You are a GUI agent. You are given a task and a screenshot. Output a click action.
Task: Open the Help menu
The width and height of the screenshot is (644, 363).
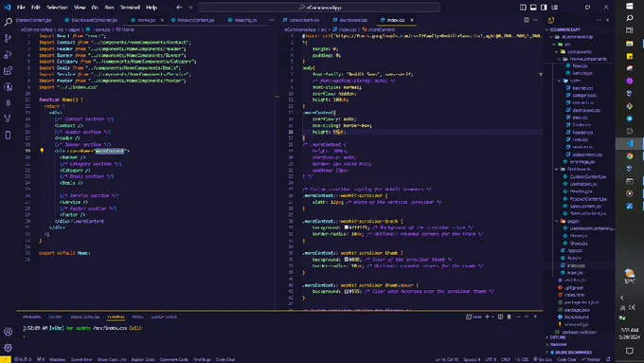coord(152,7)
